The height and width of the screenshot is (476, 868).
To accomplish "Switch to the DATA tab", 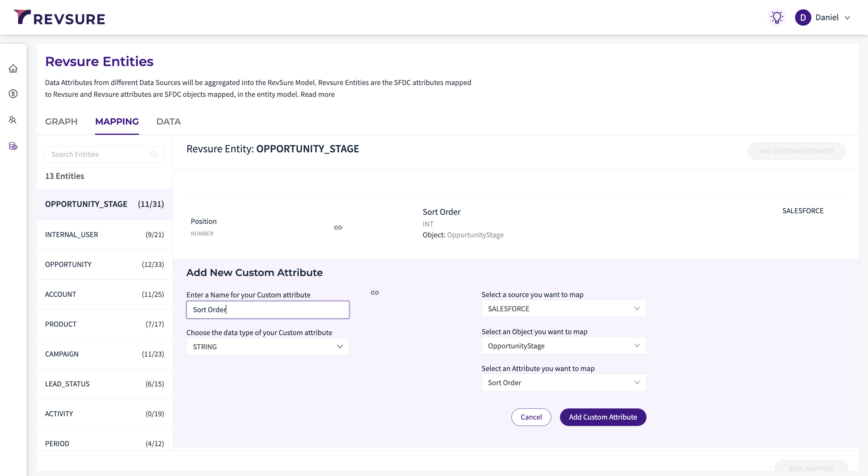I will (168, 122).
